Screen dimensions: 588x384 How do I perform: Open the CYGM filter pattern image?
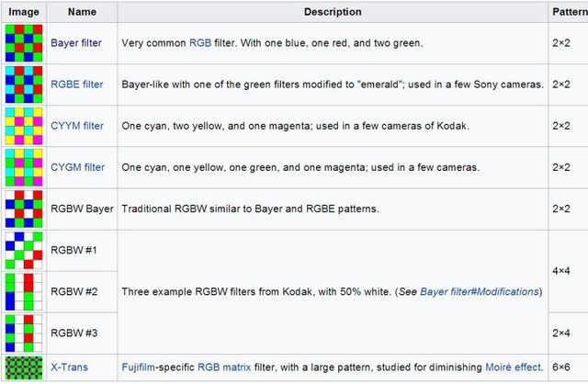[24, 167]
